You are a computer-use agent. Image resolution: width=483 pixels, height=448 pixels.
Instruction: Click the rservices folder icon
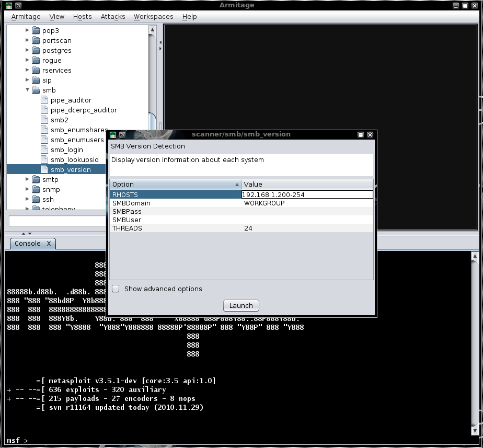pos(36,70)
